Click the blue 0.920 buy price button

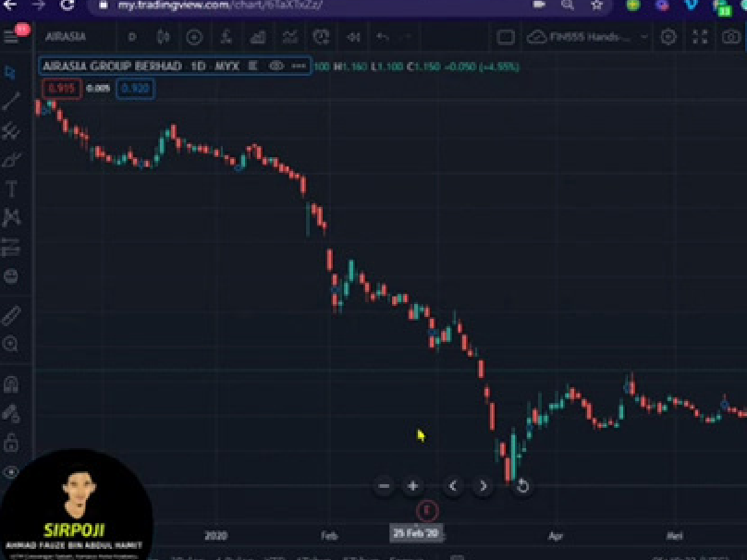pos(135,89)
